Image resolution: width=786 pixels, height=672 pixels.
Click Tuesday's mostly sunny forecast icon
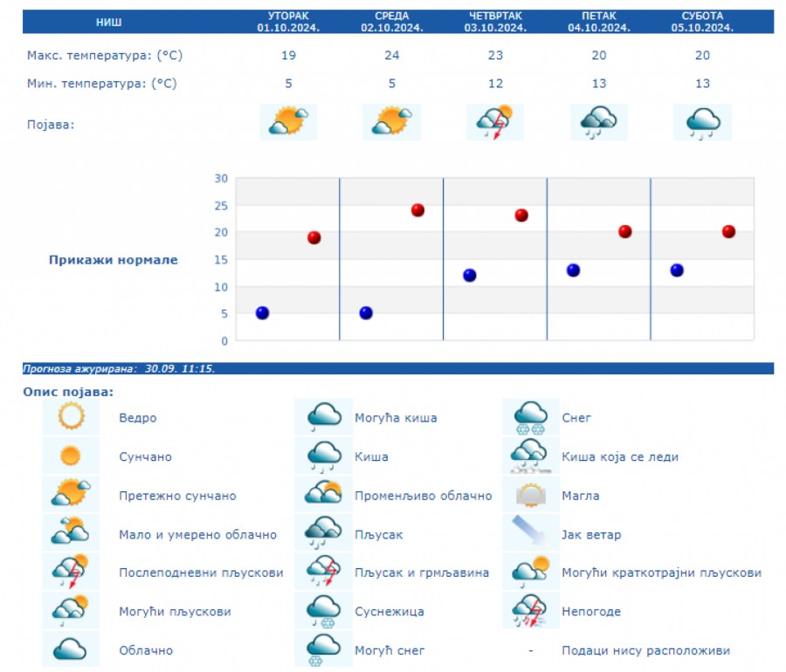[288, 121]
